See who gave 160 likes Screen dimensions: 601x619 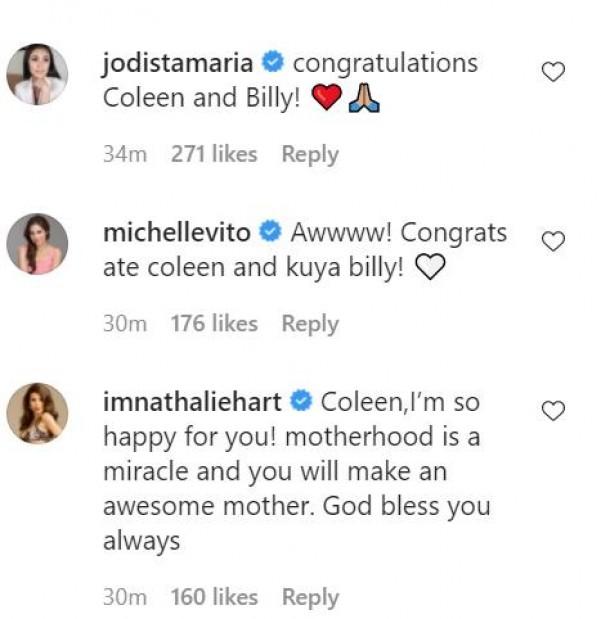click(214, 597)
